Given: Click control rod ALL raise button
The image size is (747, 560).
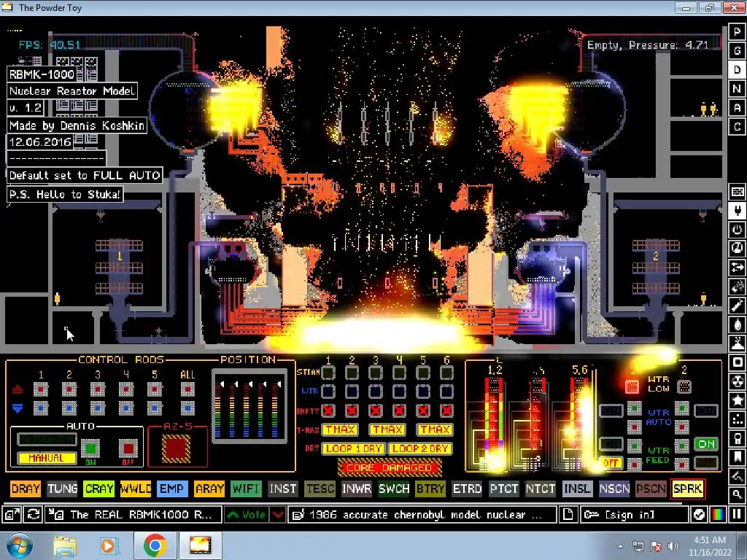Looking at the screenshot, I should coord(187,390).
